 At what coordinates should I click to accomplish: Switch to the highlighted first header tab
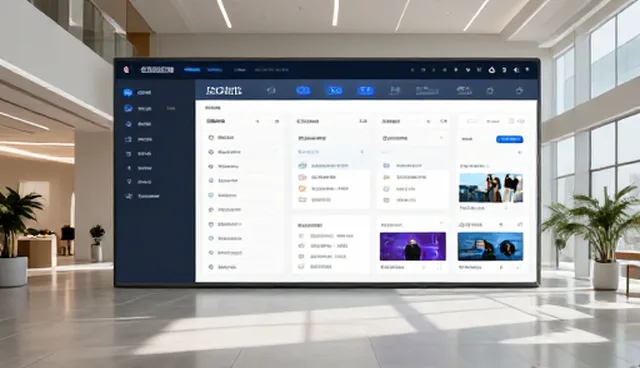pyautogui.click(x=192, y=70)
